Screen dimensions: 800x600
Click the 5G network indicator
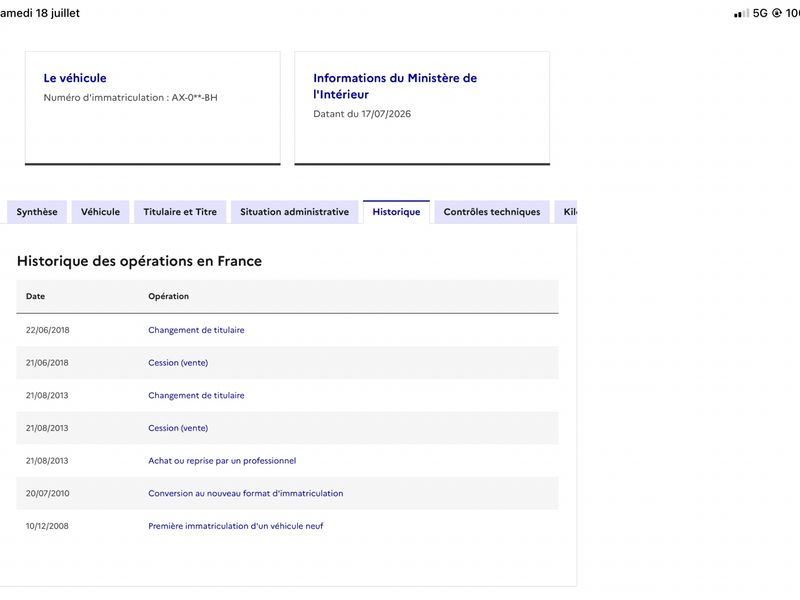tap(760, 13)
